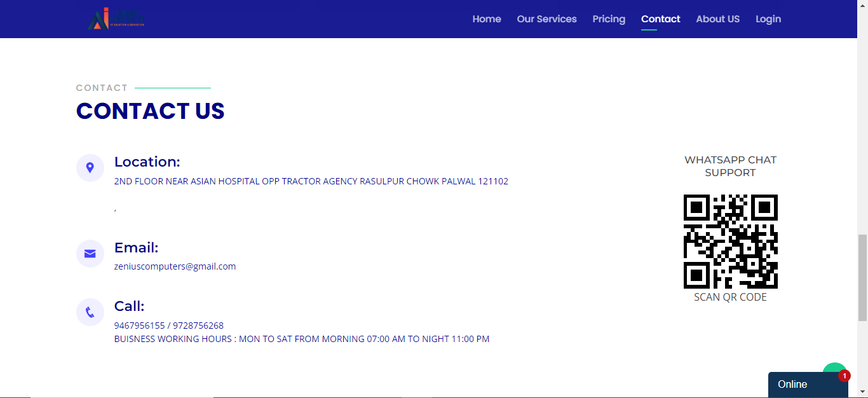Click the email envelope icon
The height and width of the screenshot is (398, 868).
coord(90,254)
